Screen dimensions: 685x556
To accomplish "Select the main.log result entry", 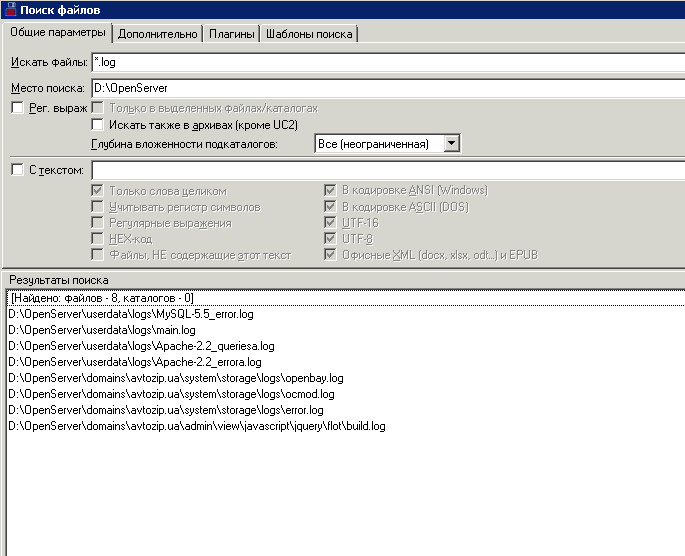I will click(101, 330).
